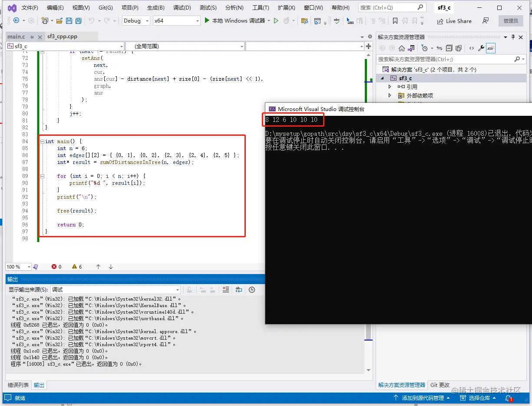Click the undo arrow icon
Viewport: 532px width, 406px height.
pos(91,20)
